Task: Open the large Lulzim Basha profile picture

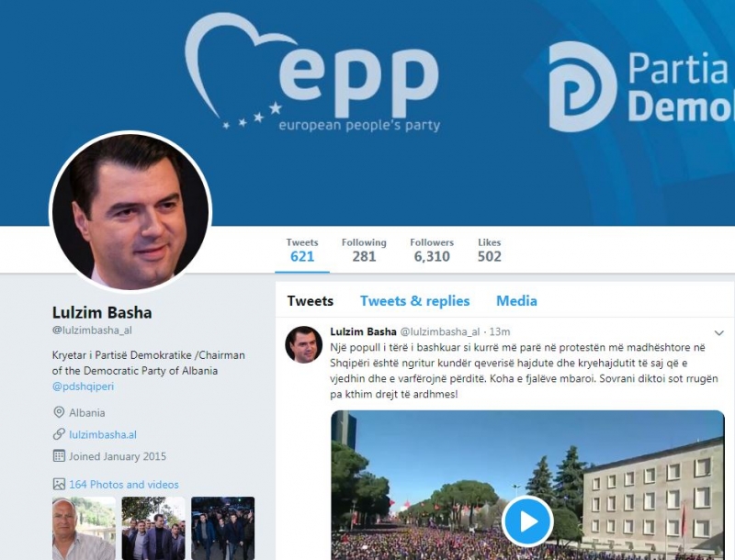Action: [130, 212]
